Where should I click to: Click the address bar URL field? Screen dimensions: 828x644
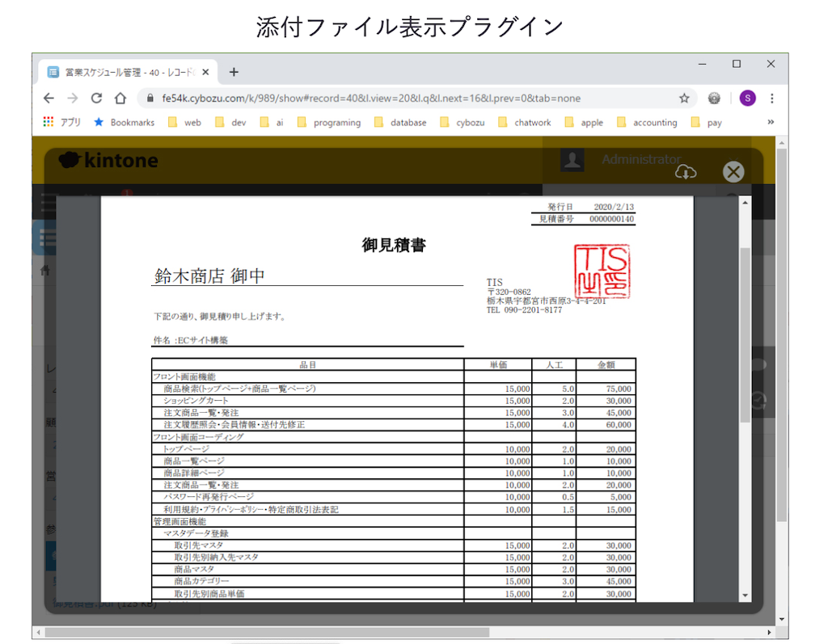pyautogui.click(x=404, y=99)
